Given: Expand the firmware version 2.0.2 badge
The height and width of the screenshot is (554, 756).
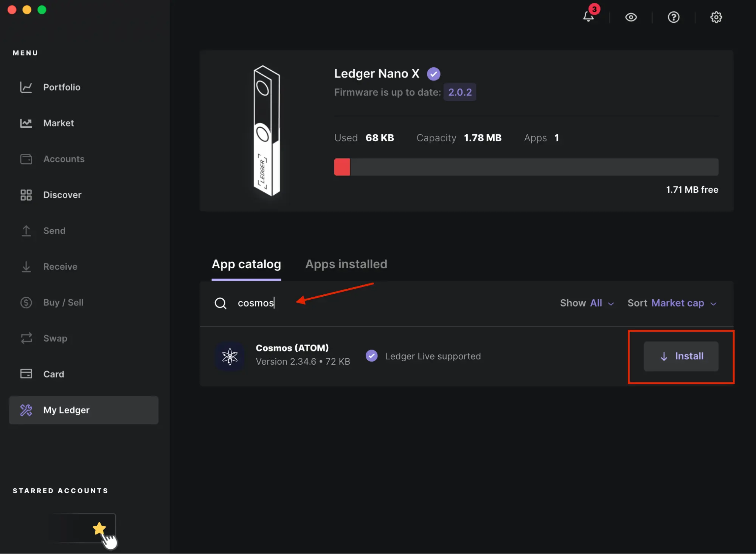Looking at the screenshot, I should point(460,91).
